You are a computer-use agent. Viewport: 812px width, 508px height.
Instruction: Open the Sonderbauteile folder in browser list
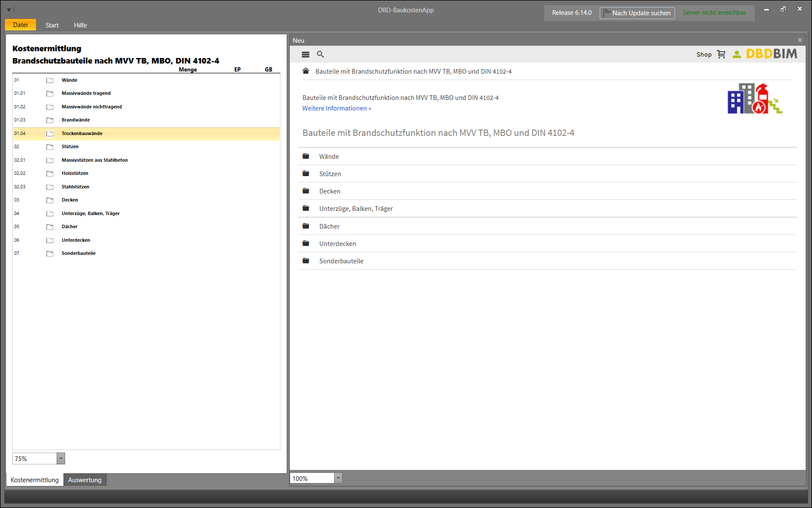coord(548,261)
